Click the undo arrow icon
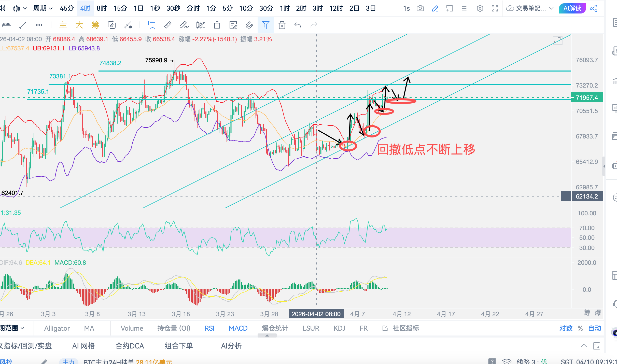 click(298, 25)
